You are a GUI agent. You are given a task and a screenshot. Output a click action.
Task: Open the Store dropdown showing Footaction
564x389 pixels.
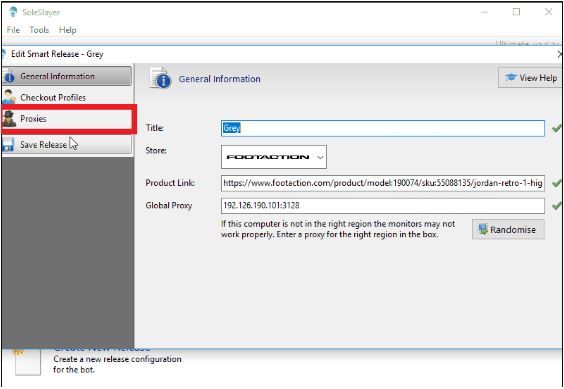point(274,157)
